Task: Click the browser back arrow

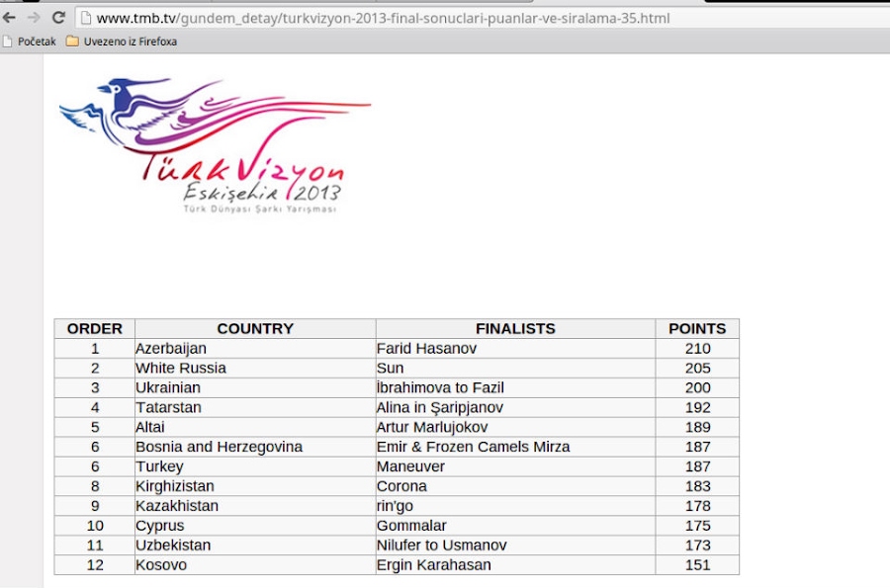Action: [10, 18]
